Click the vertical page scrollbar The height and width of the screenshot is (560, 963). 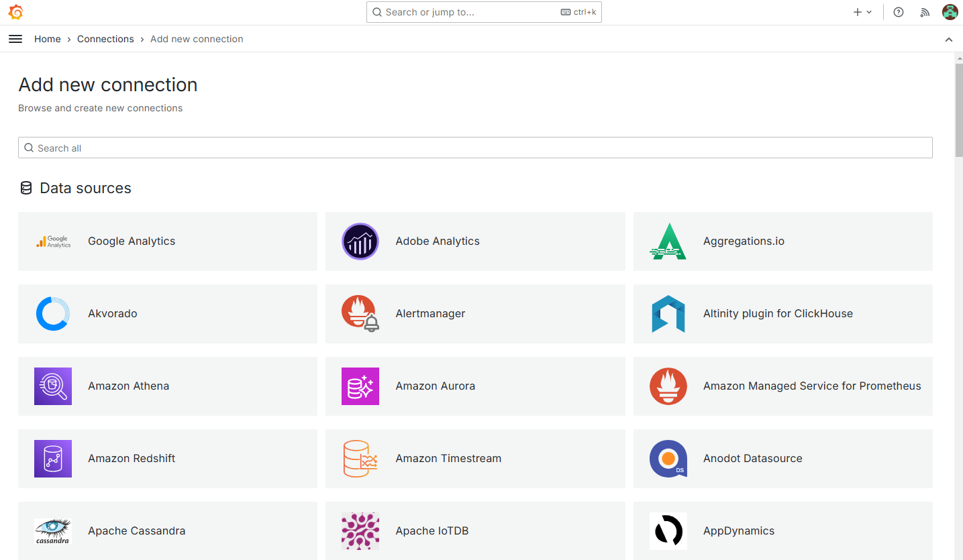(x=958, y=111)
